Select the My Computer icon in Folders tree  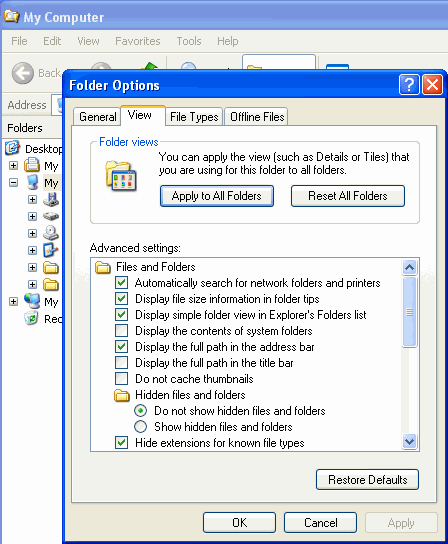coord(33,182)
